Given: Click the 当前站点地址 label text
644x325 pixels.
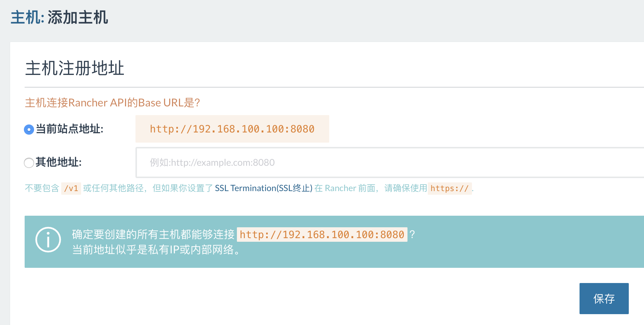Looking at the screenshot, I should tap(69, 129).
